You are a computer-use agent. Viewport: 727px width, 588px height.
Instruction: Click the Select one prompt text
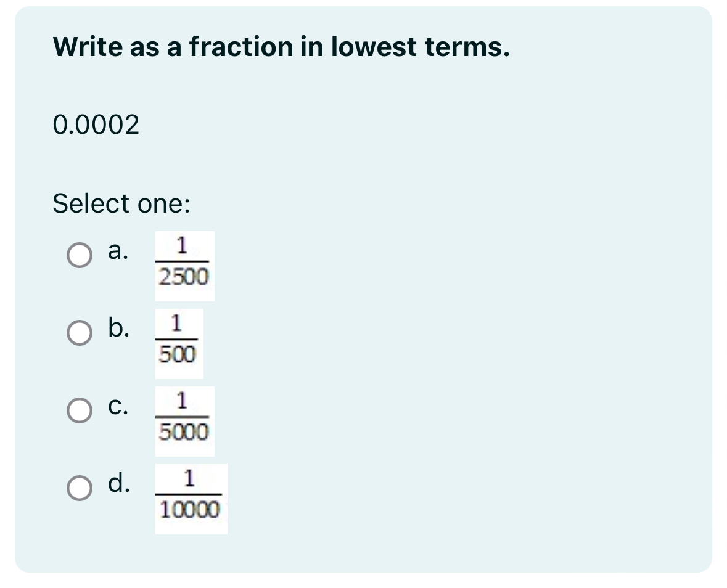click(121, 203)
